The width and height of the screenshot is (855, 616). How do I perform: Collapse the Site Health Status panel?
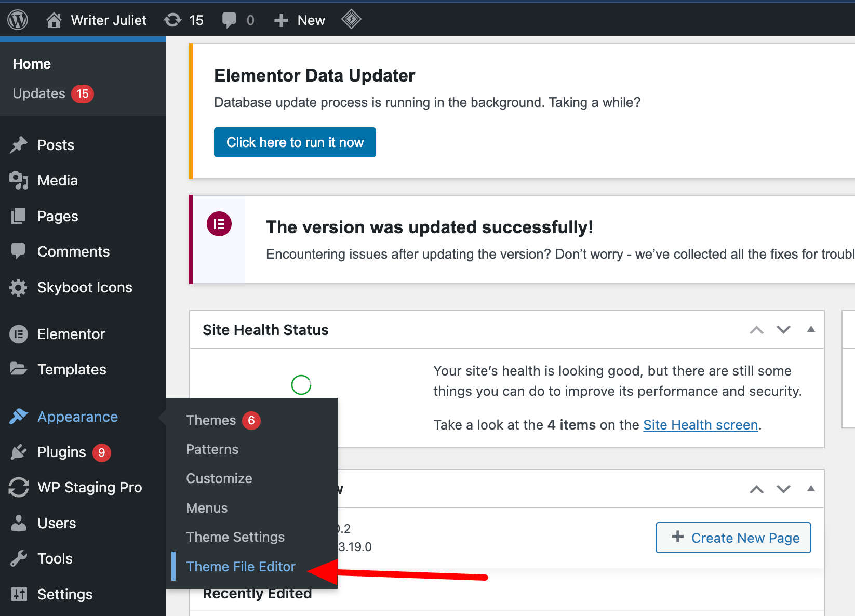click(811, 329)
